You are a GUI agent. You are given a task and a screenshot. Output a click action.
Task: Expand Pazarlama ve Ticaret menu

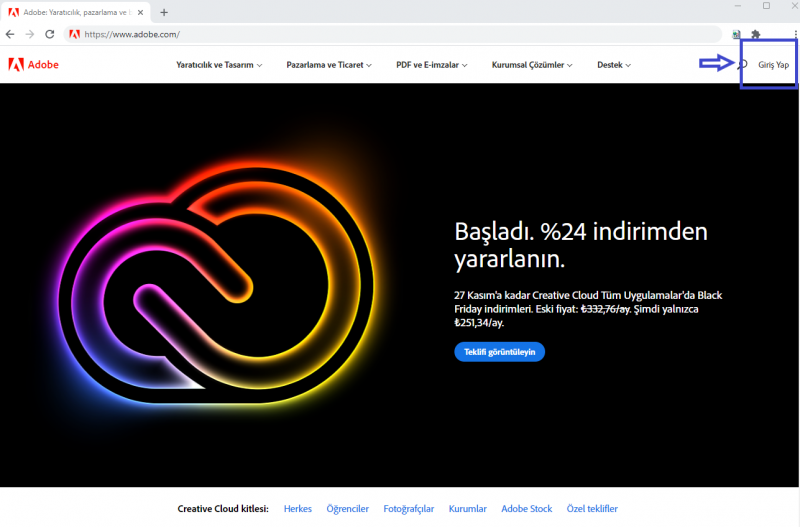tap(329, 65)
